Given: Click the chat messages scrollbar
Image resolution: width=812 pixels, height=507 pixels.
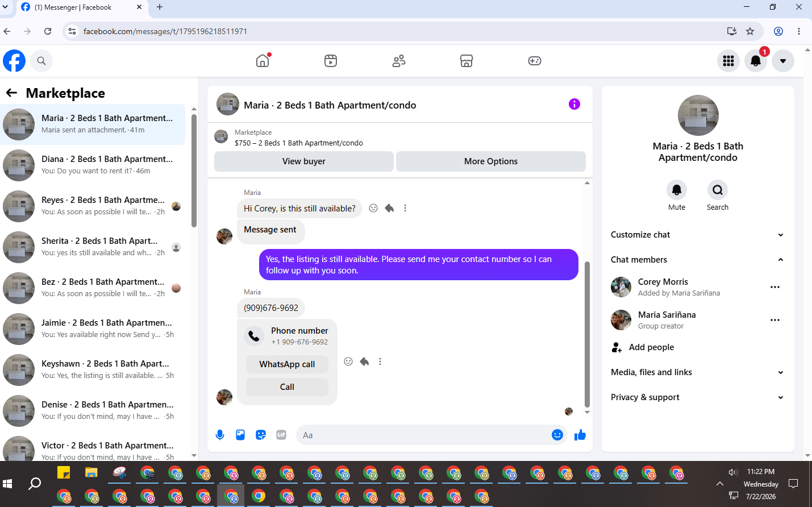Looking at the screenshot, I should point(587,335).
